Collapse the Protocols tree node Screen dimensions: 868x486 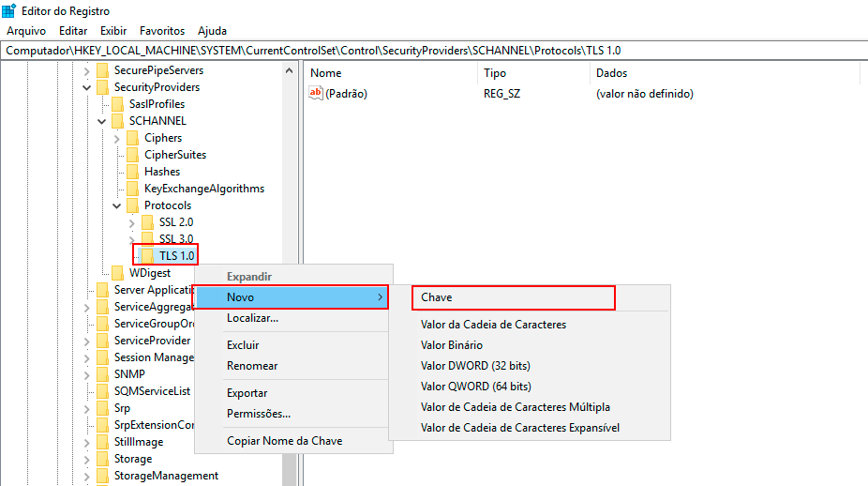117,206
